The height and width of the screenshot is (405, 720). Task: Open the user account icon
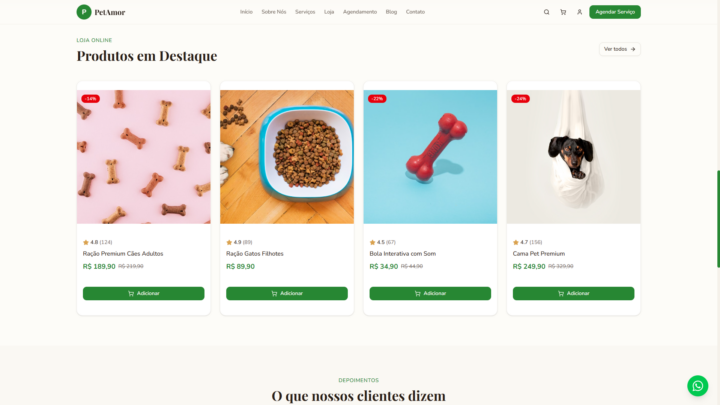[x=579, y=12]
